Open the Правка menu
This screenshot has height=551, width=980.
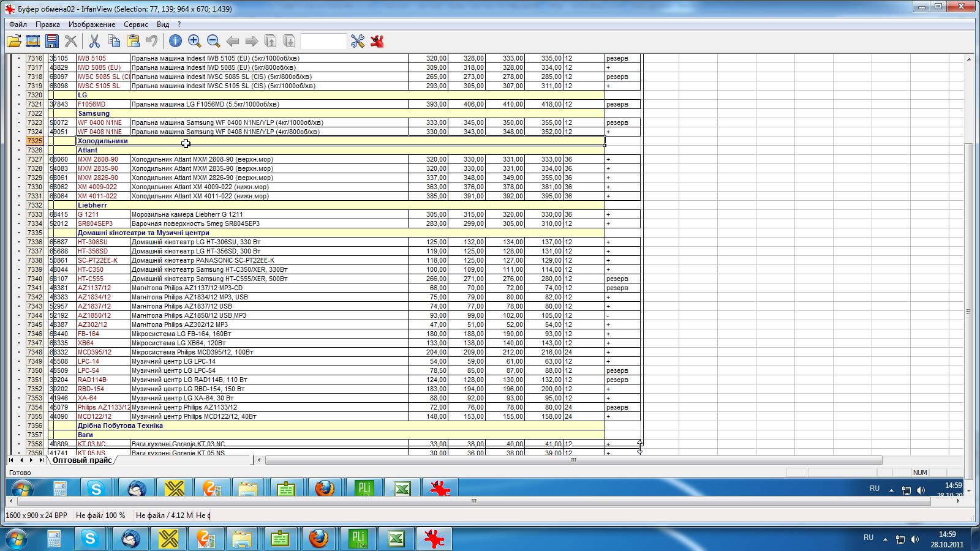pyautogui.click(x=48, y=24)
